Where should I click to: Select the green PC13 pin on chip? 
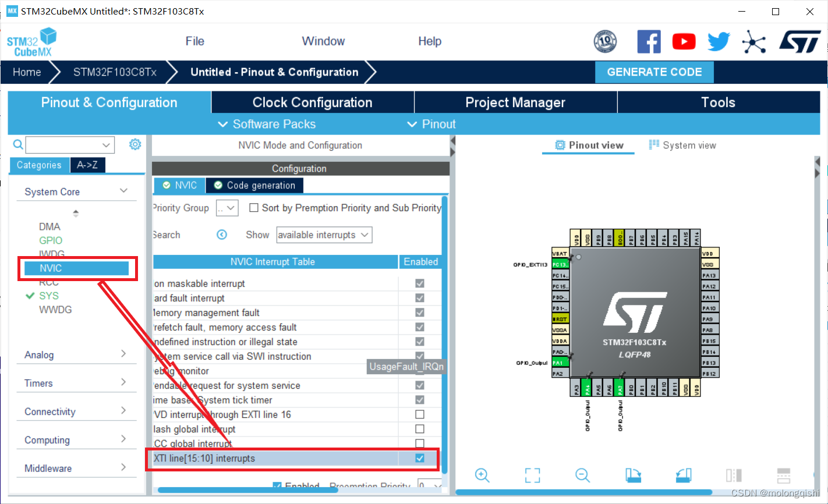[560, 264]
